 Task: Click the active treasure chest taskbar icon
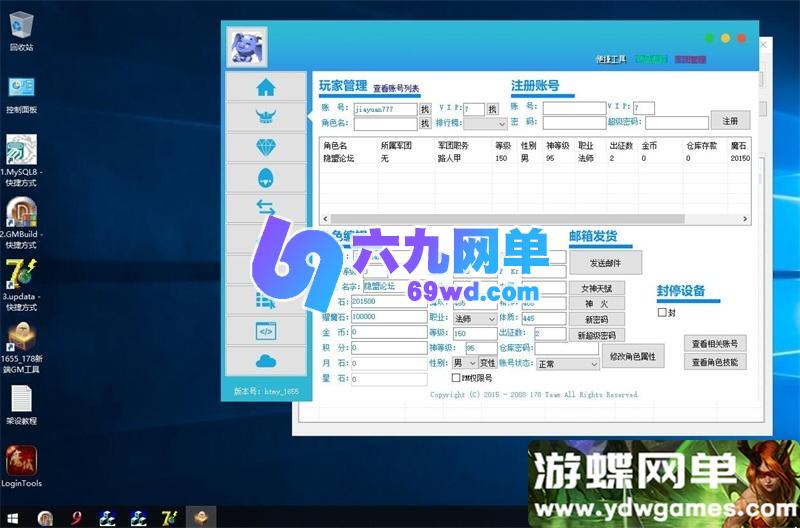pos(201,517)
